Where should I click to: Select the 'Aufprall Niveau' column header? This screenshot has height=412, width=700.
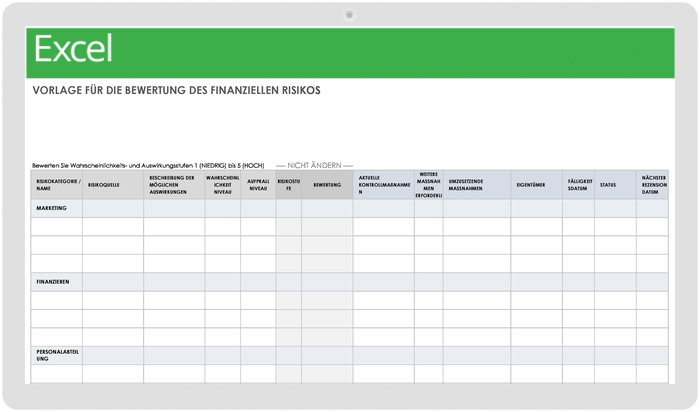[x=258, y=185]
